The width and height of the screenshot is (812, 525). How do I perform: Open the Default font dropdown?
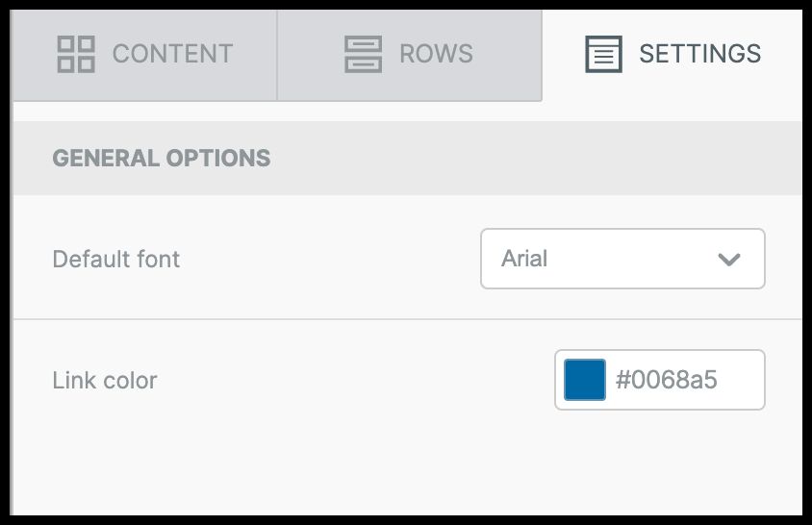pyautogui.click(x=622, y=259)
